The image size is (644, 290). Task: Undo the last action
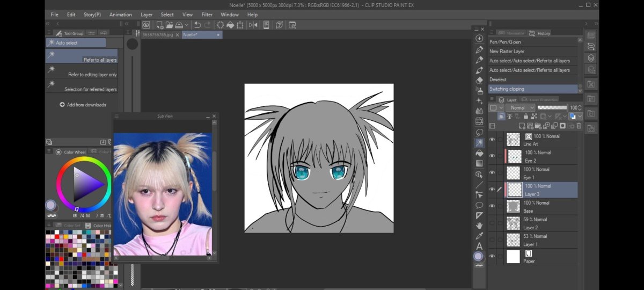[197, 25]
